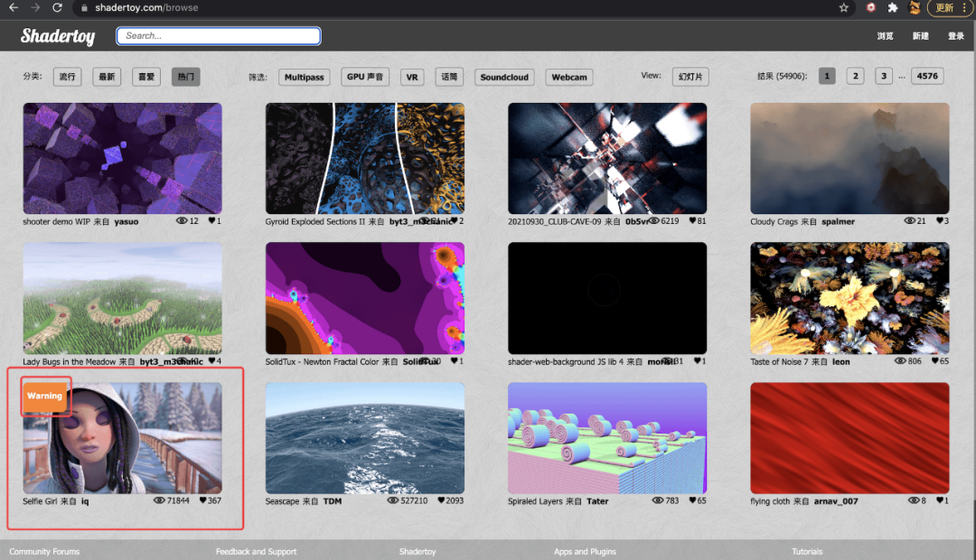Enable the VR shader filter

411,77
